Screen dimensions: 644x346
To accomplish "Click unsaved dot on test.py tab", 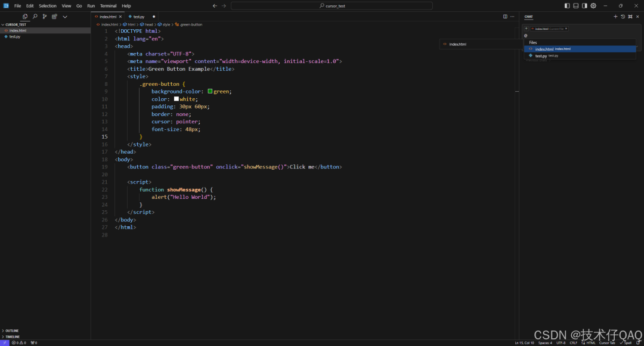I will pyautogui.click(x=154, y=17).
